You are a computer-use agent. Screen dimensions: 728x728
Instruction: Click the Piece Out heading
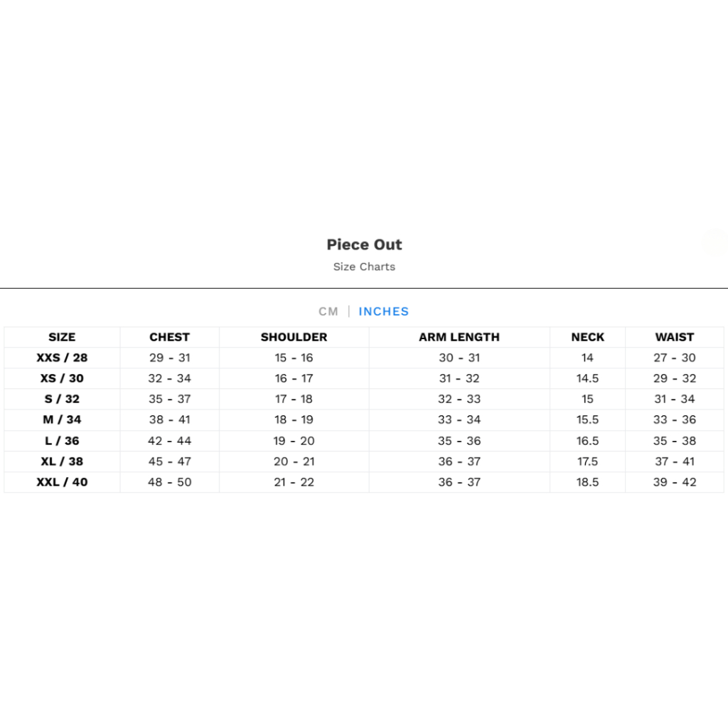point(364,245)
